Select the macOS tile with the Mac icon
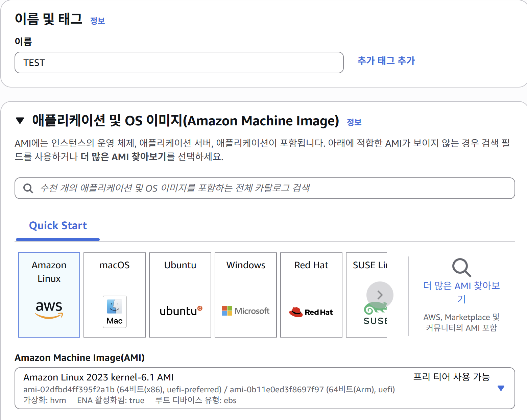Image resolution: width=527 pixels, height=420 pixels. point(114,312)
